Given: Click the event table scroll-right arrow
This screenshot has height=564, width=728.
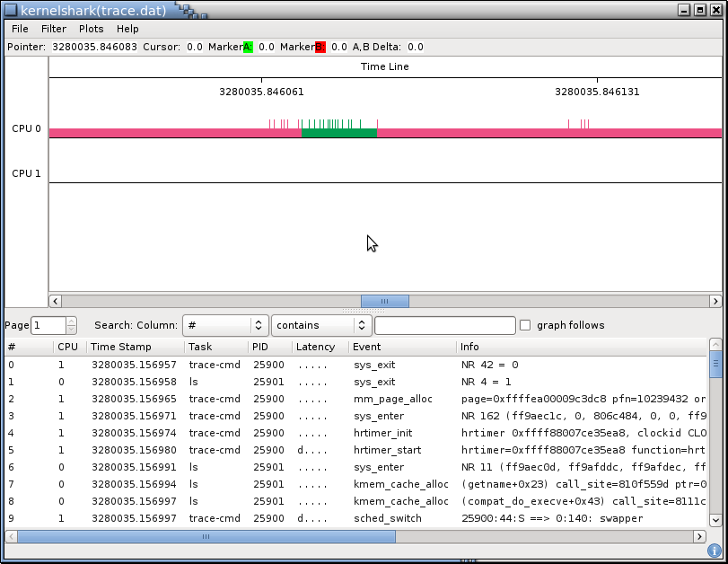Looking at the screenshot, I should (x=699, y=536).
